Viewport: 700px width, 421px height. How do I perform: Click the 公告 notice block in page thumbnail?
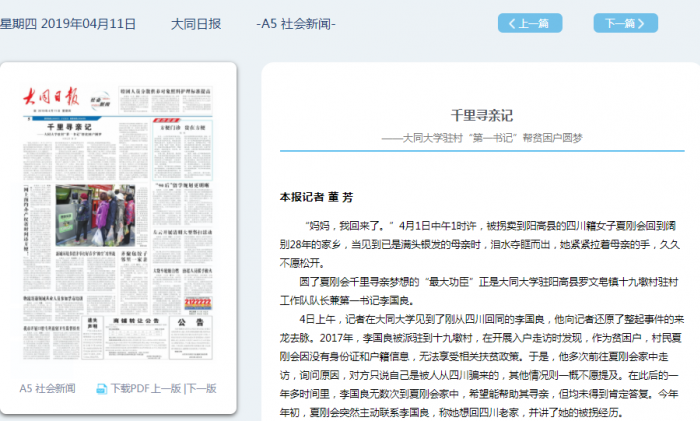click(x=191, y=337)
